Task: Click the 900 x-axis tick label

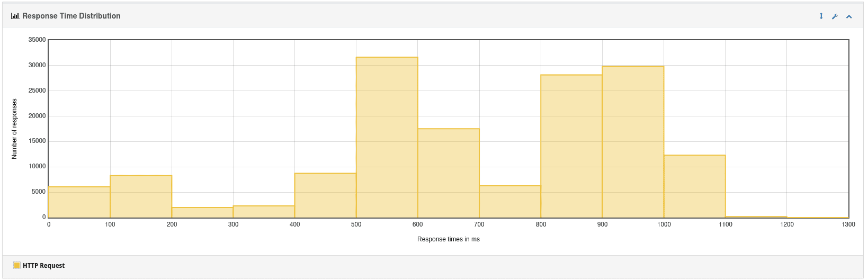Action: coord(602,224)
